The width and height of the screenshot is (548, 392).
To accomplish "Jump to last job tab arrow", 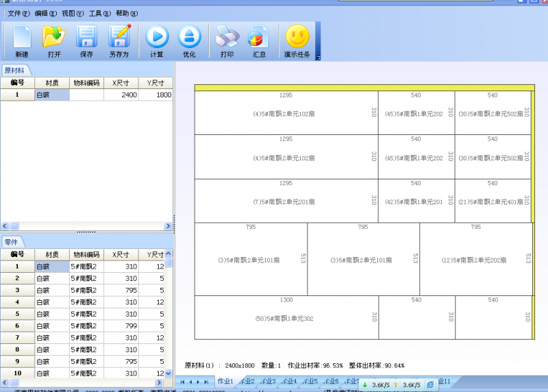I will coord(206,382).
